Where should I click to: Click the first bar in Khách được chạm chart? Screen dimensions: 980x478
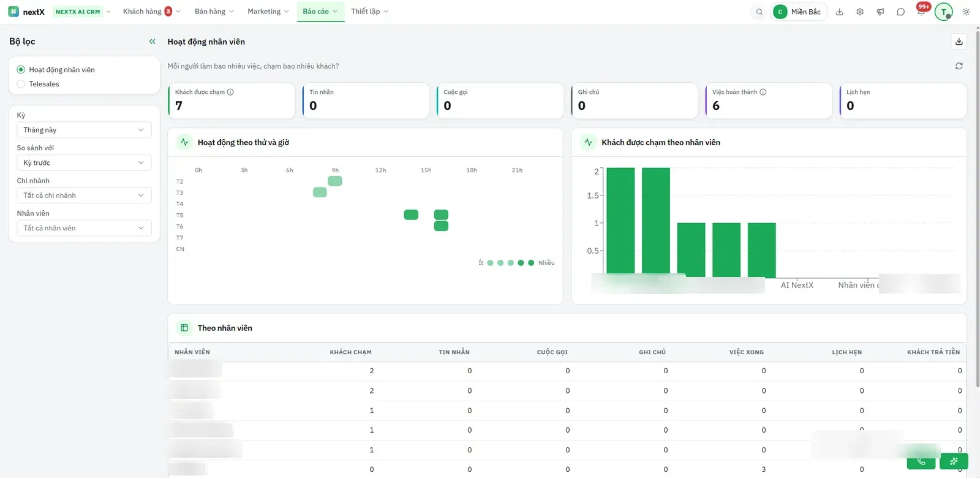620,222
